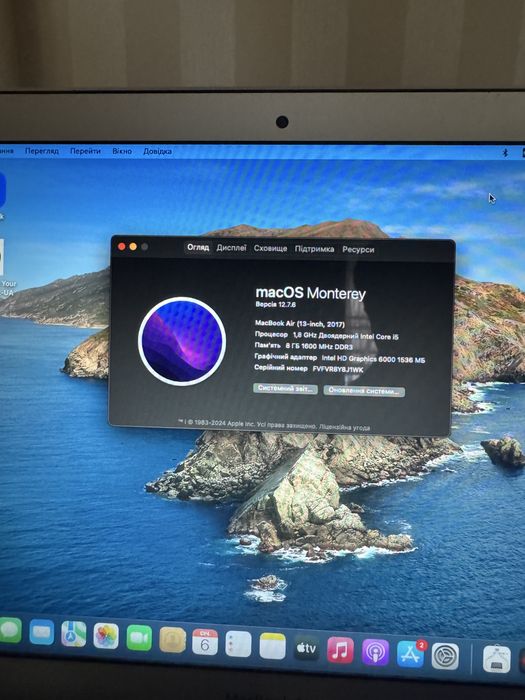Click the Intel HD Graphics 6000 text

pos(373,359)
